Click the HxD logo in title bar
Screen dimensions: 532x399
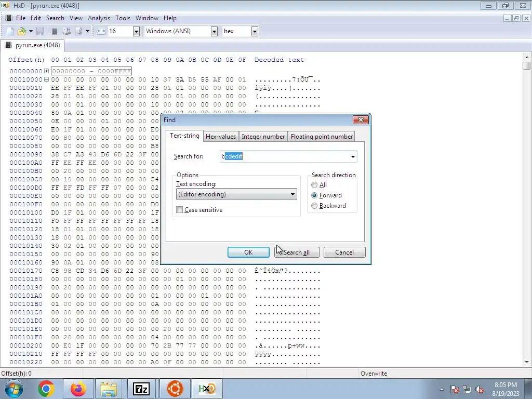click(5, 5)
